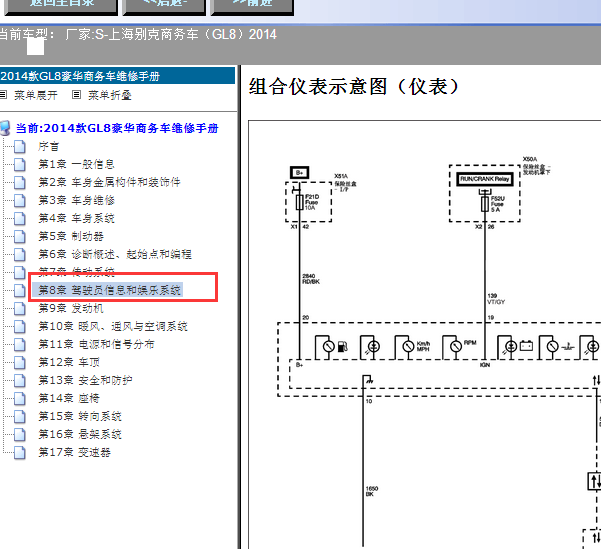Click the page icon beside 第11章 电源和信号分布
The height and width of the screenshot is (549, 601).
20,344
